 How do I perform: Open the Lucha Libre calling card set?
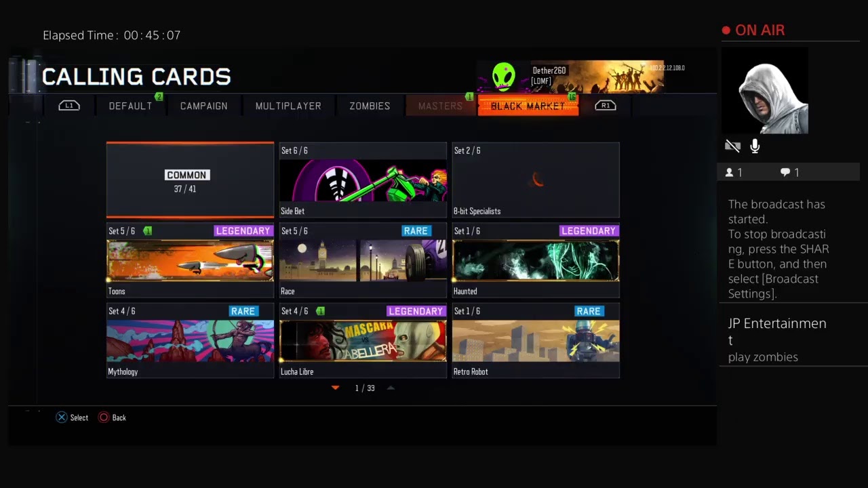363,341
